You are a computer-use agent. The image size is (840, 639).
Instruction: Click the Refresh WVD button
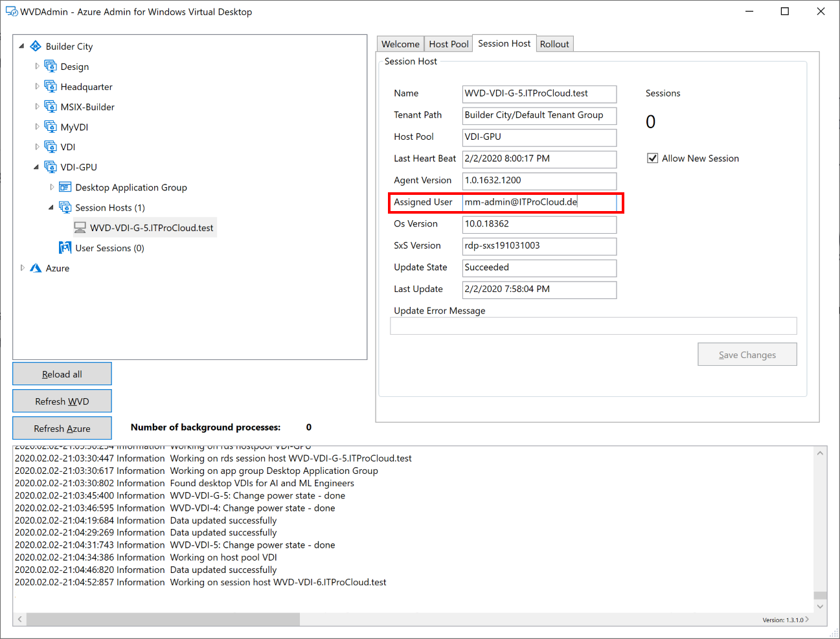pos(62,401)
